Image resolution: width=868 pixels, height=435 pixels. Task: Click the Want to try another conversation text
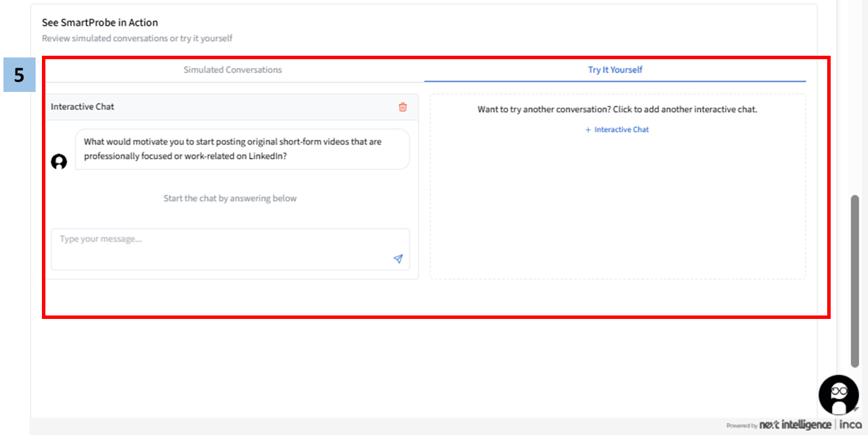click(x=617, y=109)
